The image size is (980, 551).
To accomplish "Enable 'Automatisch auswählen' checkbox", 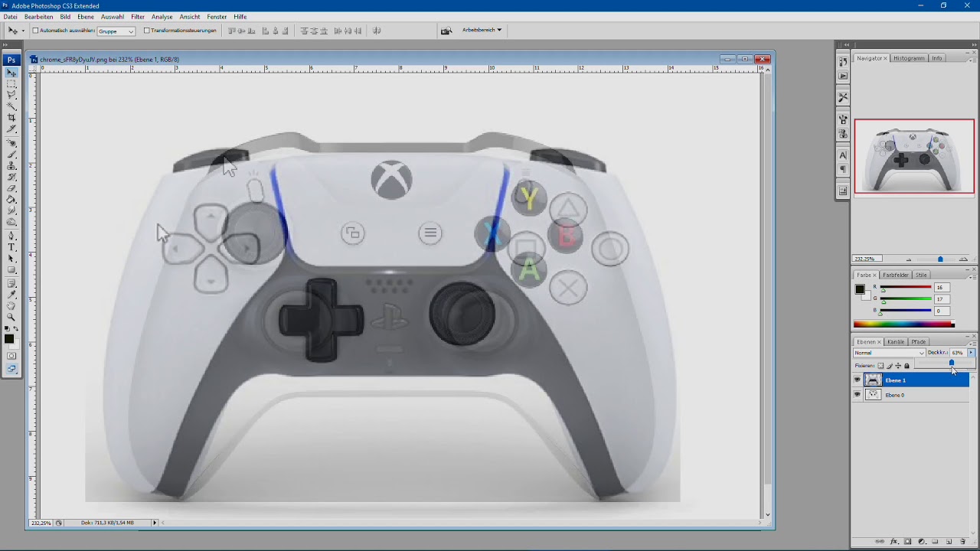I will [35, 31].
